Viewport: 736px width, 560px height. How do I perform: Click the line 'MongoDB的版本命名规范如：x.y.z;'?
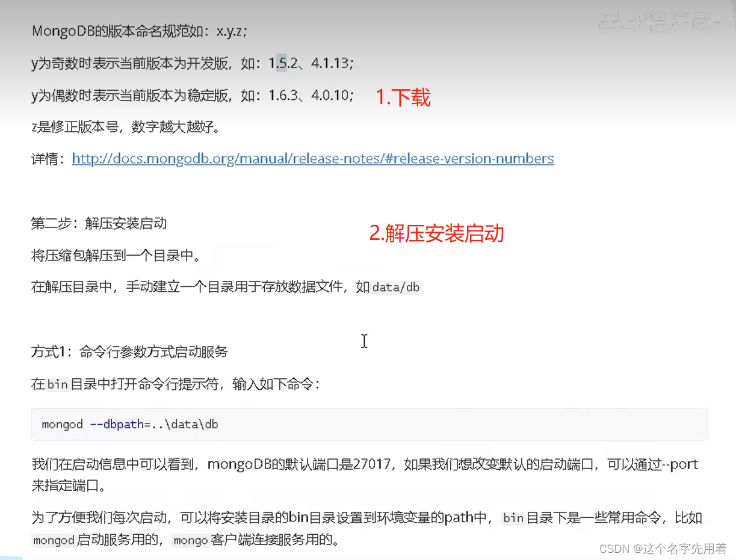[x=140, y=31]
